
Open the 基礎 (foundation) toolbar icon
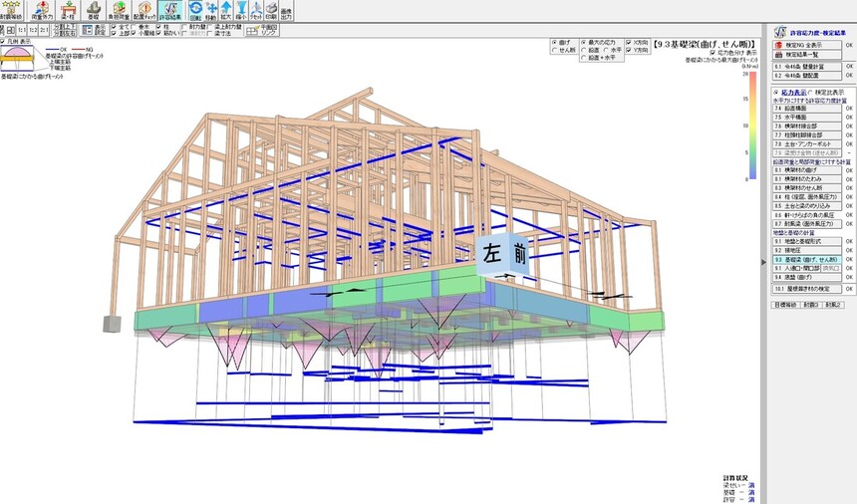pyautogui.click(x=94, y=10)
